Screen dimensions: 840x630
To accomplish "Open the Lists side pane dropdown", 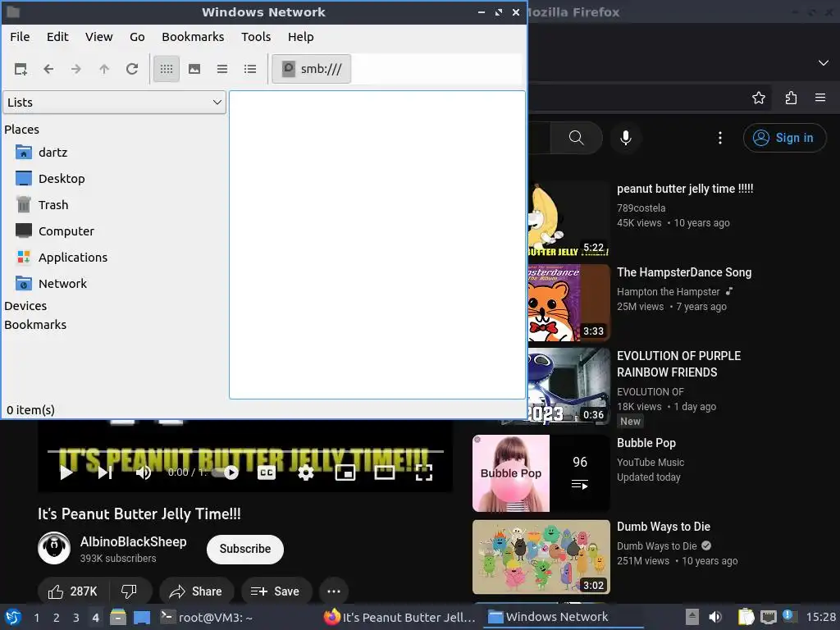I will (115, 103).
